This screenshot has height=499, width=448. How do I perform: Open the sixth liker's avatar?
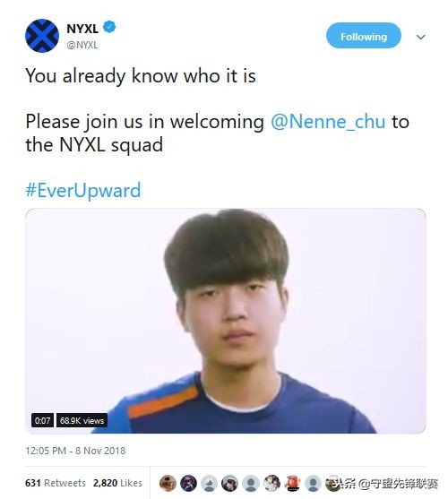[x=271, y=483]
